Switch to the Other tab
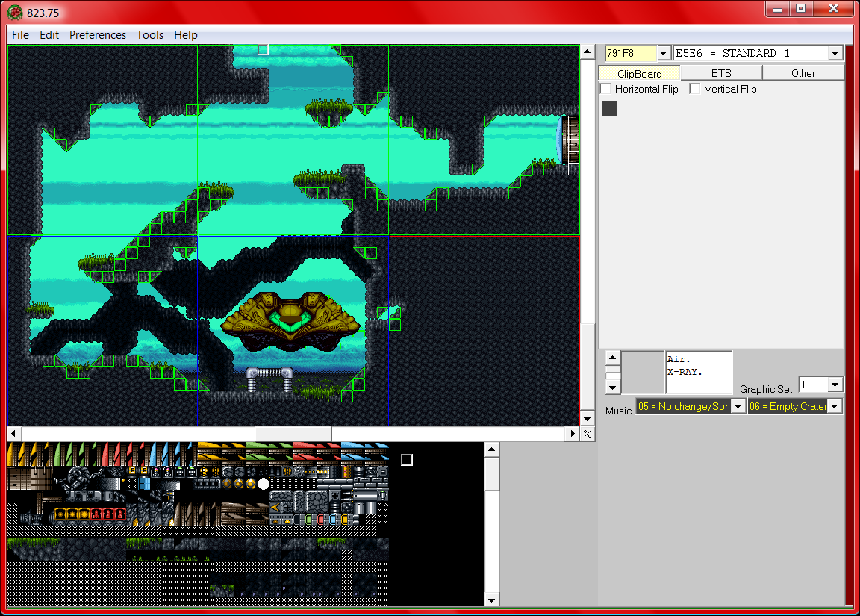 tap(803, 73)
